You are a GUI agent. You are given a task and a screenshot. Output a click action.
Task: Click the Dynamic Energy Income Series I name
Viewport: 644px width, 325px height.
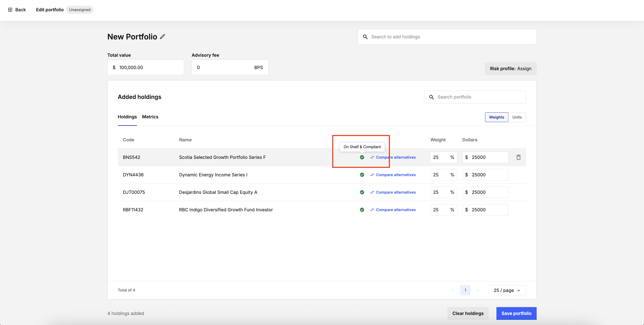pyautogui.click(x=213, y=175)
